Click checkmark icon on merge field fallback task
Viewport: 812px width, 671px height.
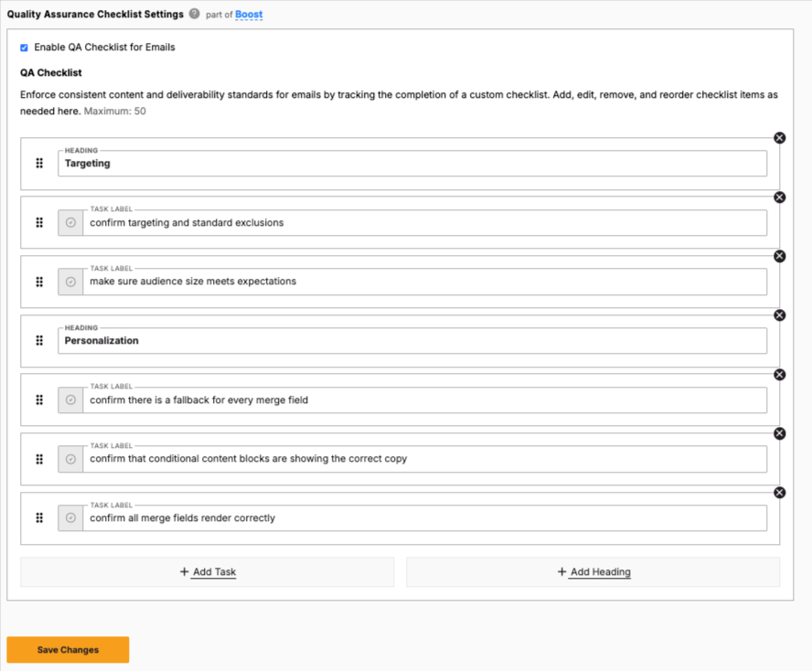[70, 399]
